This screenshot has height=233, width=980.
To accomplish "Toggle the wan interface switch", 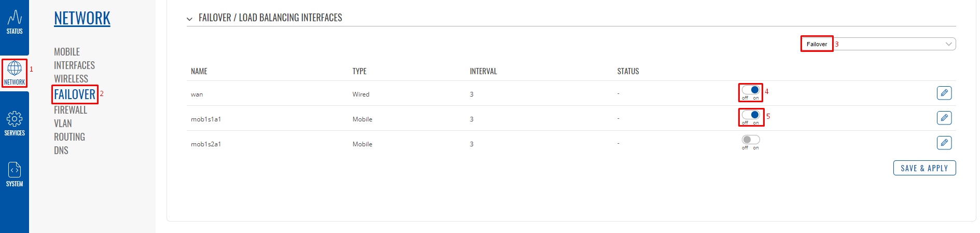I will (751, 90).
